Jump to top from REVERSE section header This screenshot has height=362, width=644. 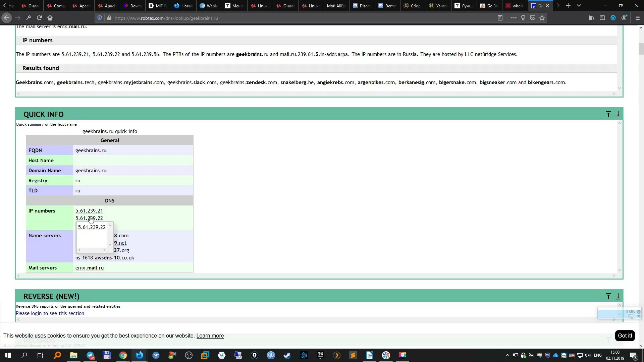pos(608,296)
